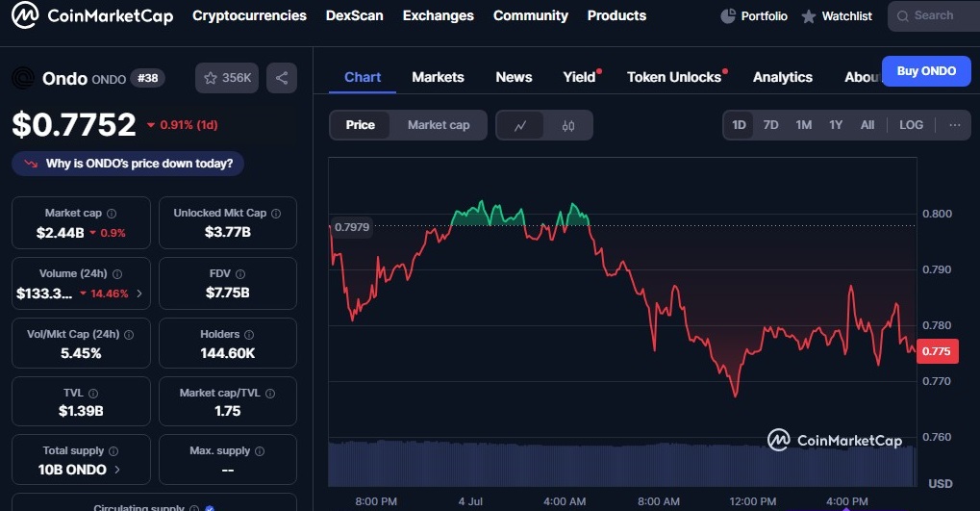Click the Ondo token logo icon
Image resolution: width=980 pixels, height=511 pixels.
click(23, 78)
